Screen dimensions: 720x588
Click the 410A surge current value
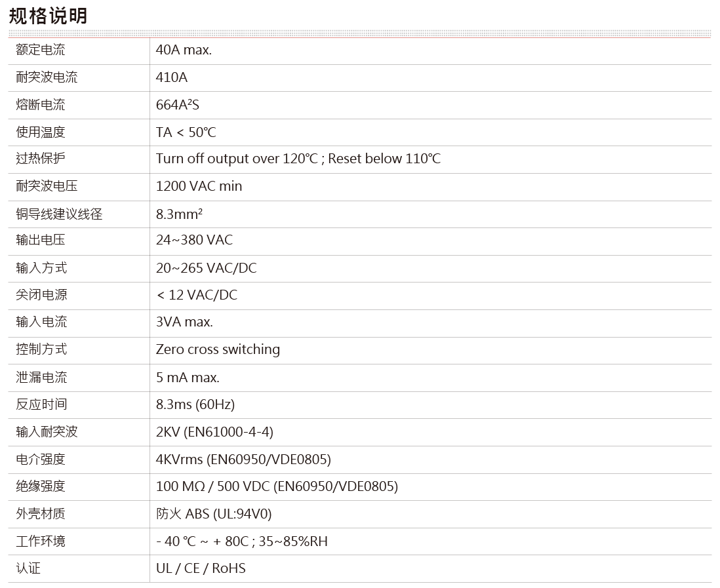click(x=172, y=78)
